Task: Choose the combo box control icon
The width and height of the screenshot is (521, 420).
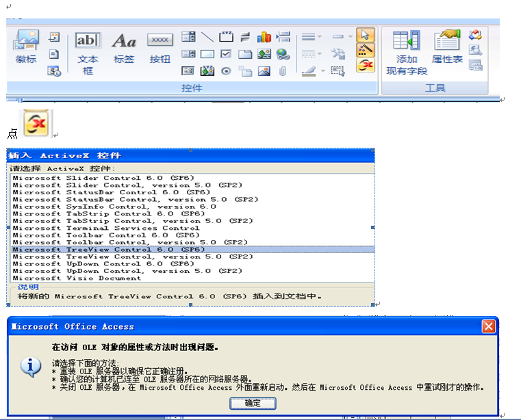Action: point(188,36)
